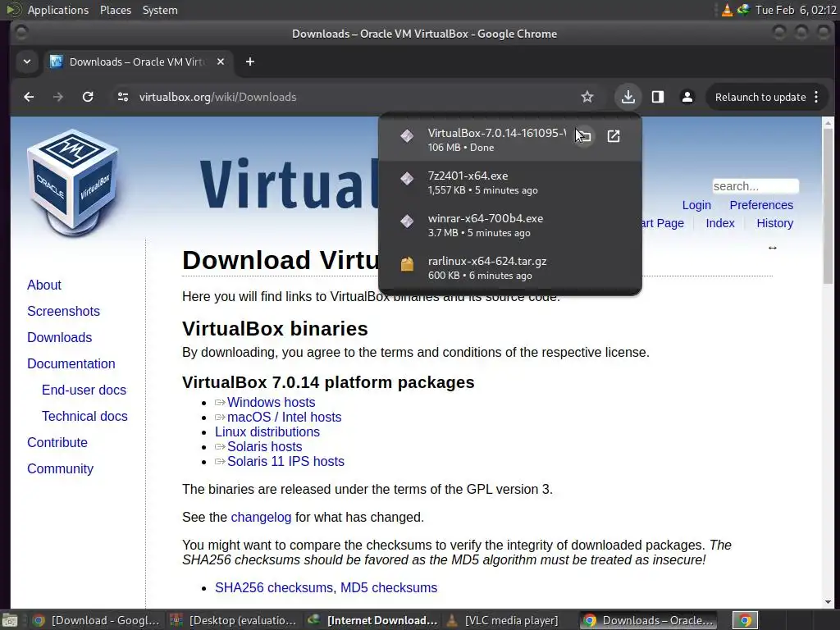Open site information icon in address bar
This screenshot has width=840, height=630.
coord(123,97)
